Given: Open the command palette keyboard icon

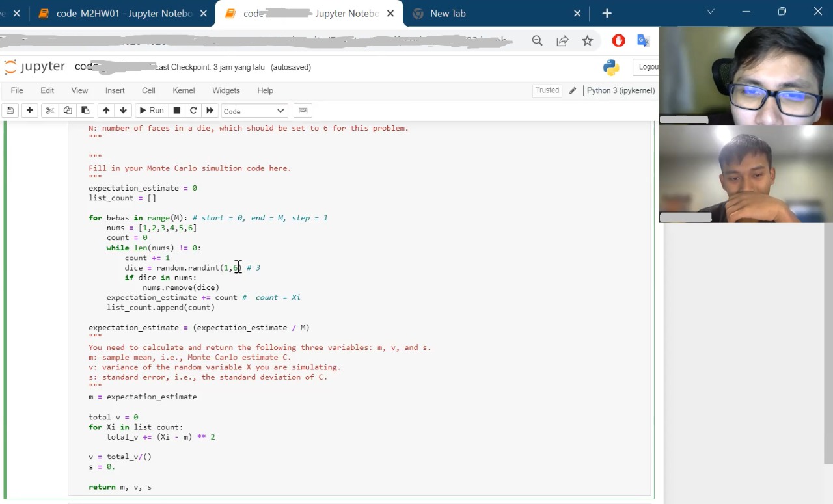Looking at the screenshot, I should pos(303,111).
